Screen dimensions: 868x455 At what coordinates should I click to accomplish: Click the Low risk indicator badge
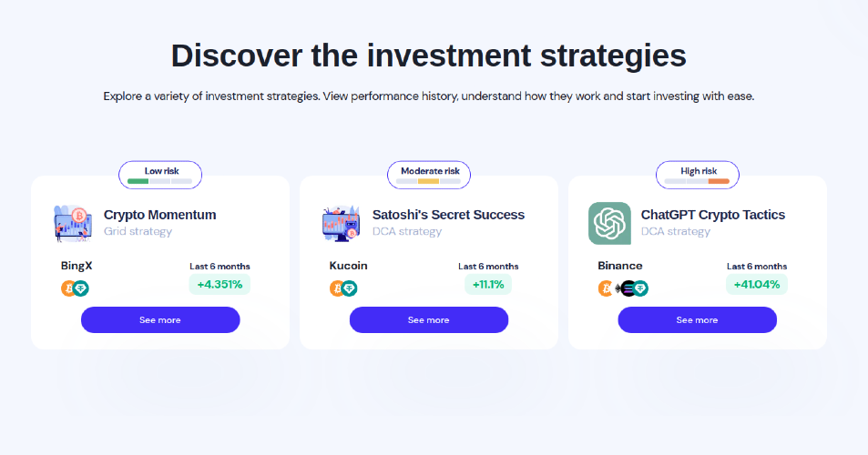[160, 175]
